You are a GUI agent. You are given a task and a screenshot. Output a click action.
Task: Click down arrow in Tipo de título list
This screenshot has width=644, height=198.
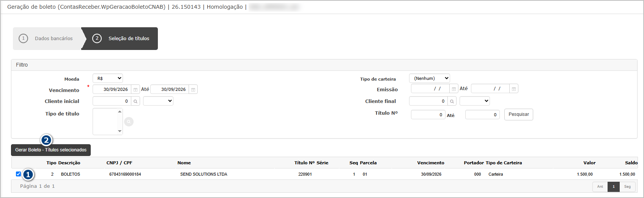[x=120, y=131]
